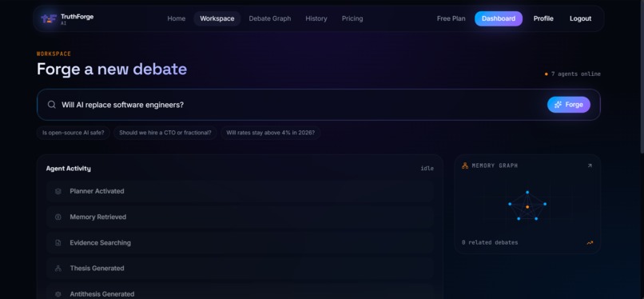This screenshot has width=644, height=299.
Task: Click the Memory Retrieved row icon
Action: 58,217
